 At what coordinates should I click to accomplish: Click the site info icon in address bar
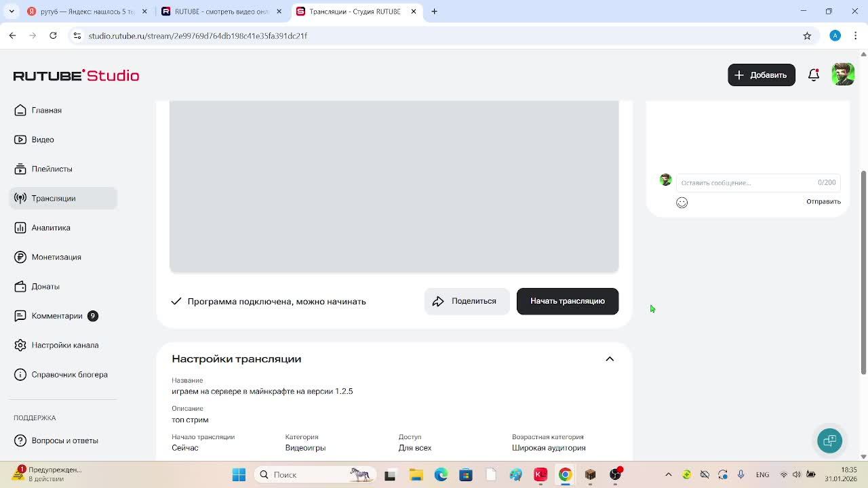point(77,36)
